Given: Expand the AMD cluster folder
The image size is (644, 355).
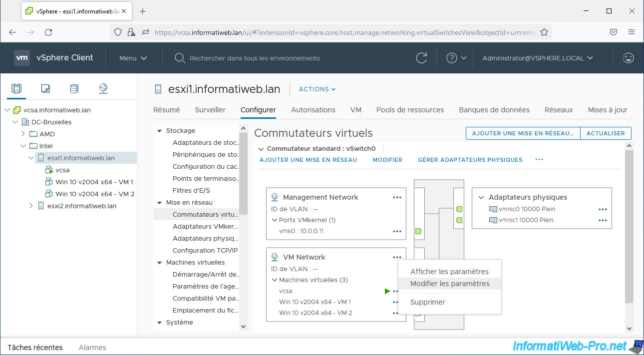Looking at the screenshot, I should 23,134.
